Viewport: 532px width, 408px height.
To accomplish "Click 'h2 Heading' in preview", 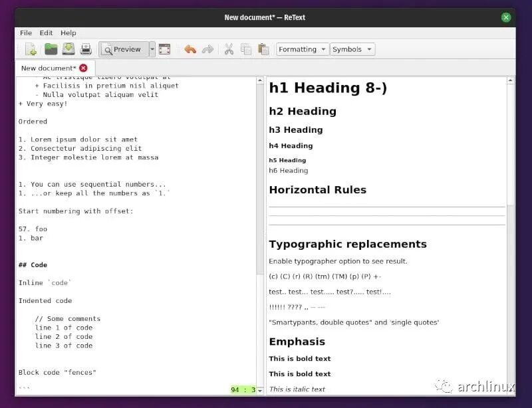I will coord(303,111).
